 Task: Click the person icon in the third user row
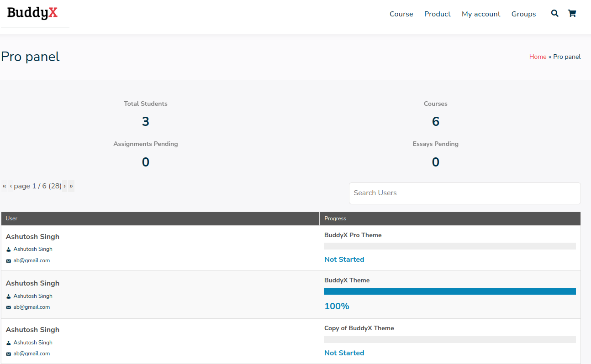point(8,342)
